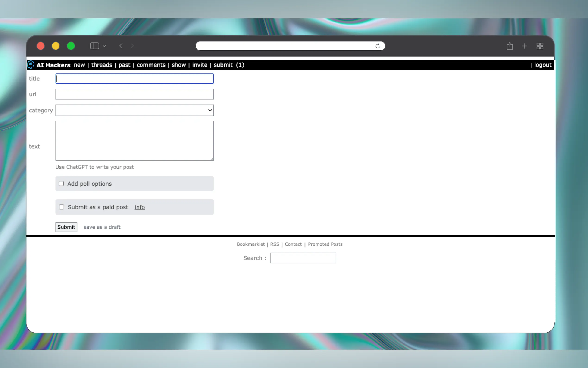The image size is (588, 368).
Task: Click save as a draft link
Action: [x=102, y=227]
